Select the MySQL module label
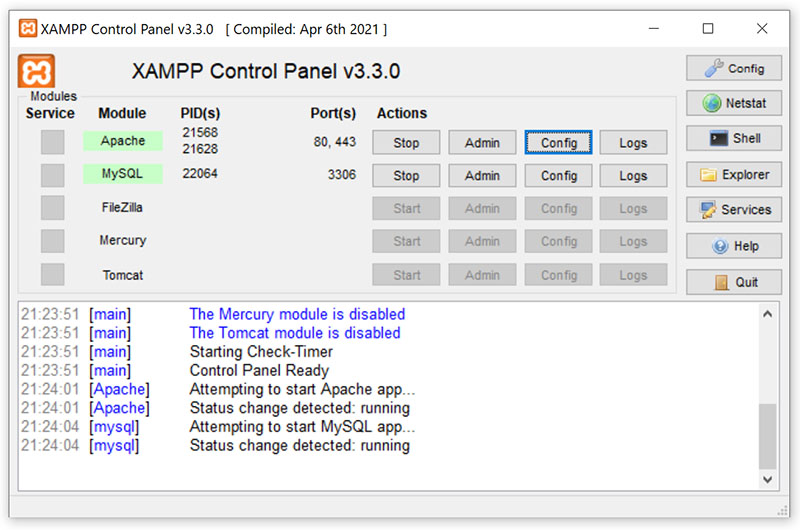 pos(123,173)
